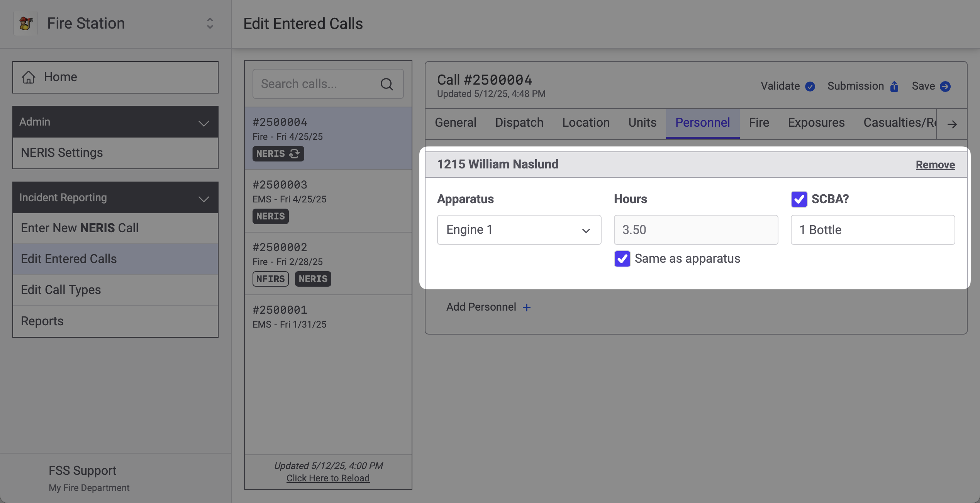Click the Hours input field

click(x=696, y=230)
